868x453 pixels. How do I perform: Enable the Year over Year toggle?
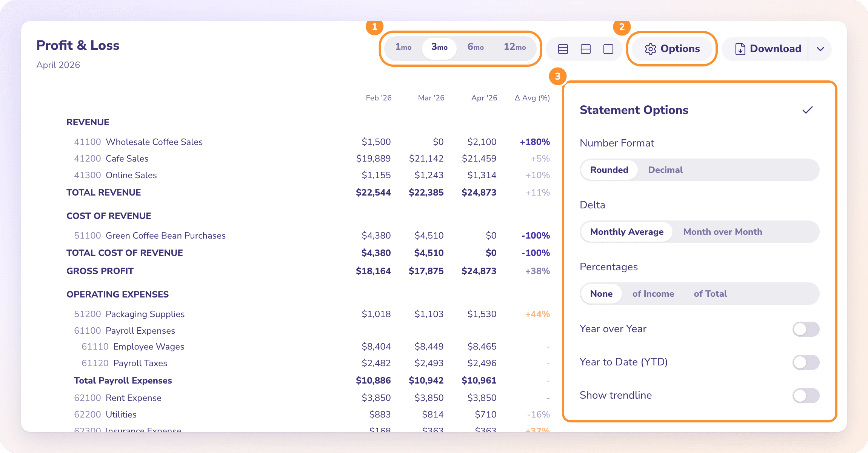pos(806,329)
